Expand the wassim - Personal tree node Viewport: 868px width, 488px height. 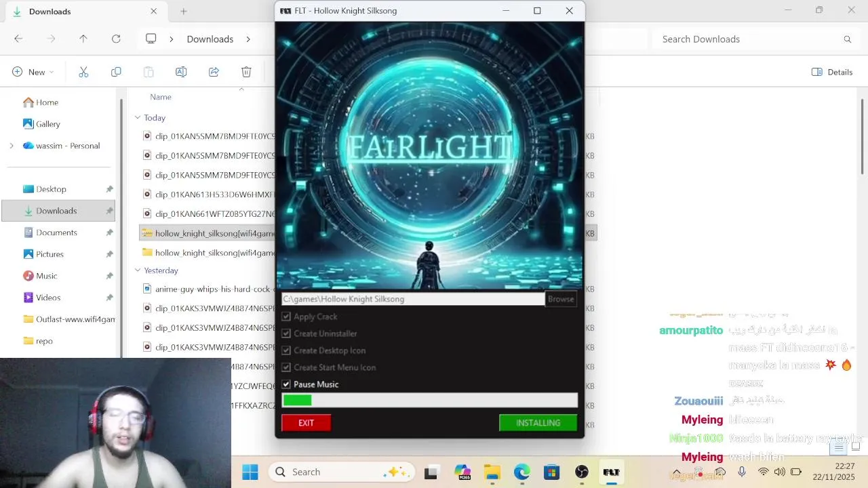tap(11, 146)
